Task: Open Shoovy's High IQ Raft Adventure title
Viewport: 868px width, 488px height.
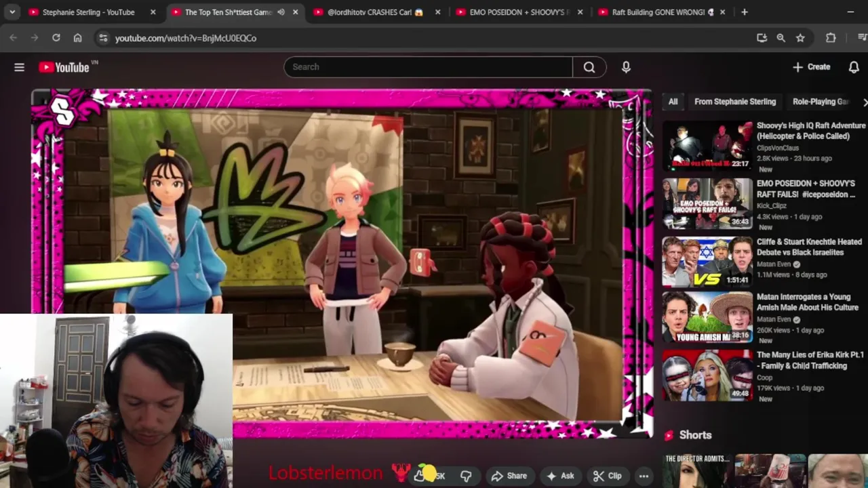Action: pos(811,131)
